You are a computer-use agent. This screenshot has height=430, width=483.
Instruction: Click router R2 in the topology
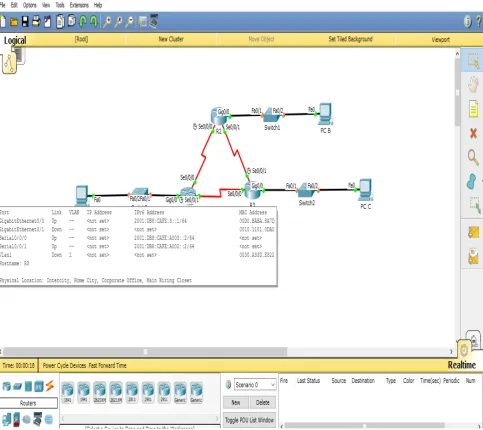click(219, 116)
